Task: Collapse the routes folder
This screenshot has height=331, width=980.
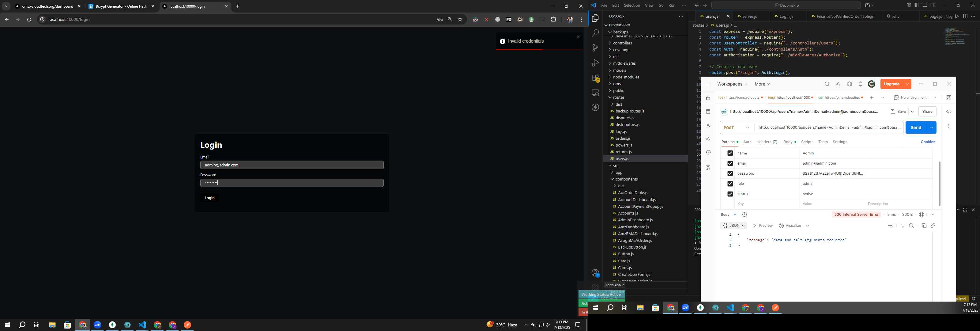Action: [619, 97]
